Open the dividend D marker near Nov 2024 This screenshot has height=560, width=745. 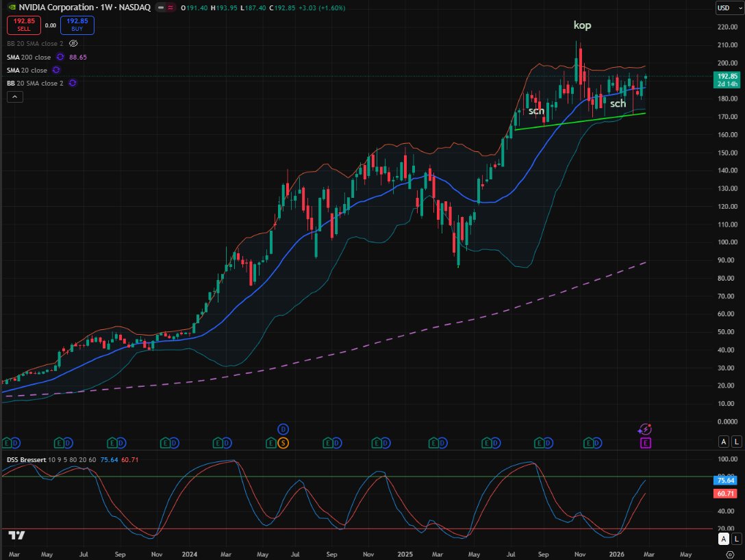(x=386, y=443)
